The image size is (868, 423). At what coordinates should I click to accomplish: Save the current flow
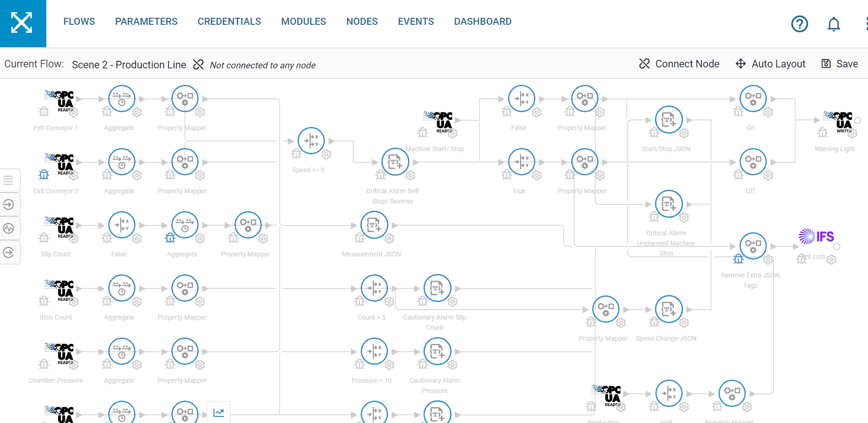839,64
